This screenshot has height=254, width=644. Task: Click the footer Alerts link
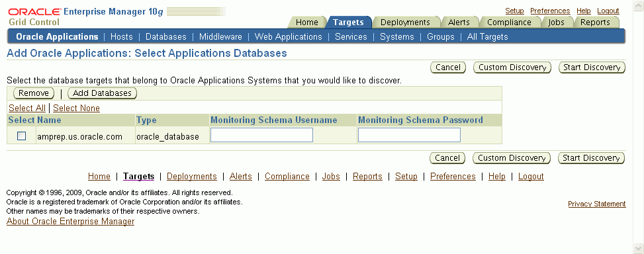click(x=241, y=176)
